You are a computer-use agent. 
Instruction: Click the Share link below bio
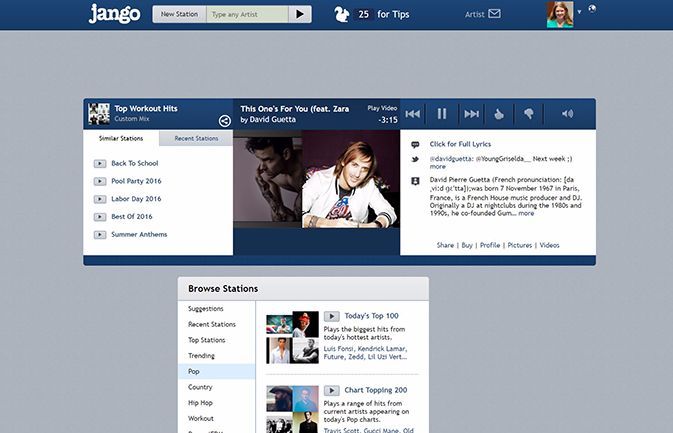click(445, 245)
